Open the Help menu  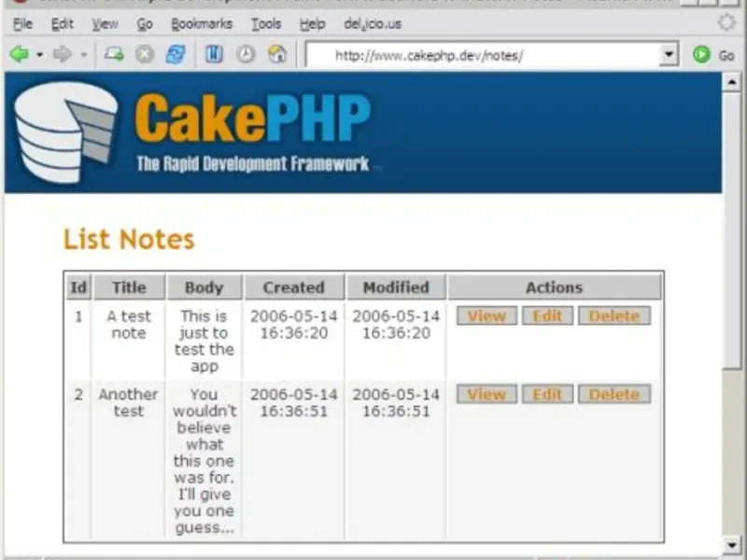pyautogui.click(x=312, y=24)
